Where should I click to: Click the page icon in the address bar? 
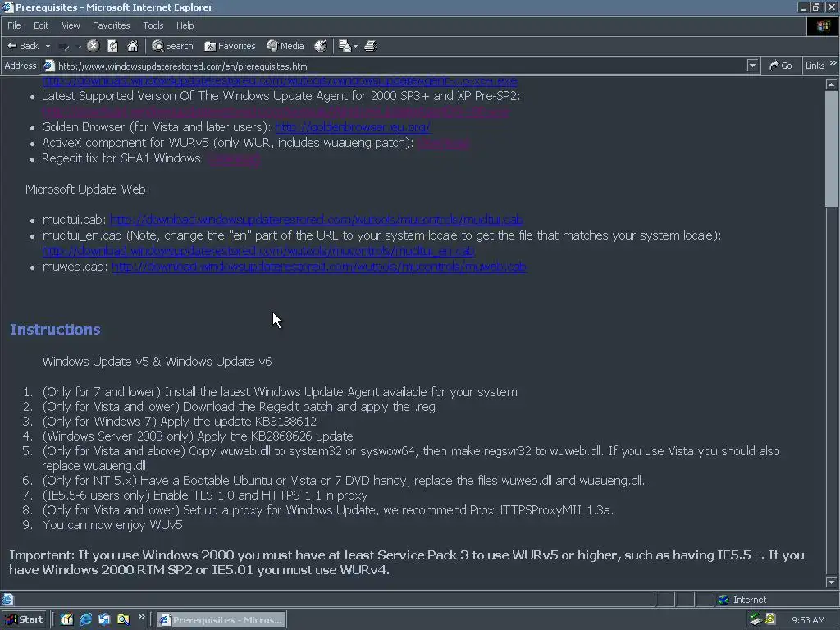48,66
